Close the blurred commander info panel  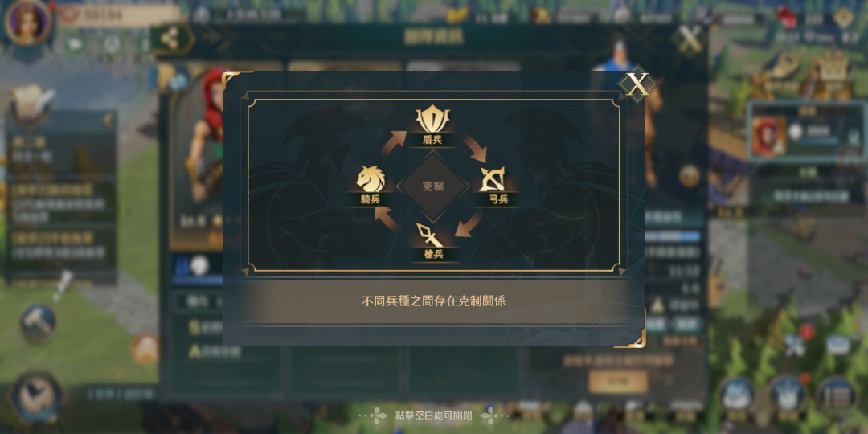pos(690,39)
